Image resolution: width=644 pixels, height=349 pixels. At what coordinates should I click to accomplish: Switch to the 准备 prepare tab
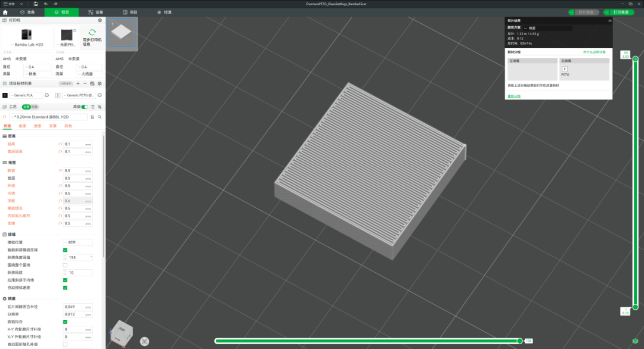coord(27,13)
